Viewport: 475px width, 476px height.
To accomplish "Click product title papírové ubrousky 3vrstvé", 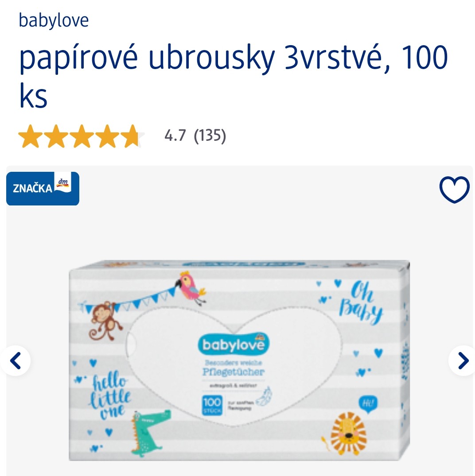I will (x=233, y=76).
